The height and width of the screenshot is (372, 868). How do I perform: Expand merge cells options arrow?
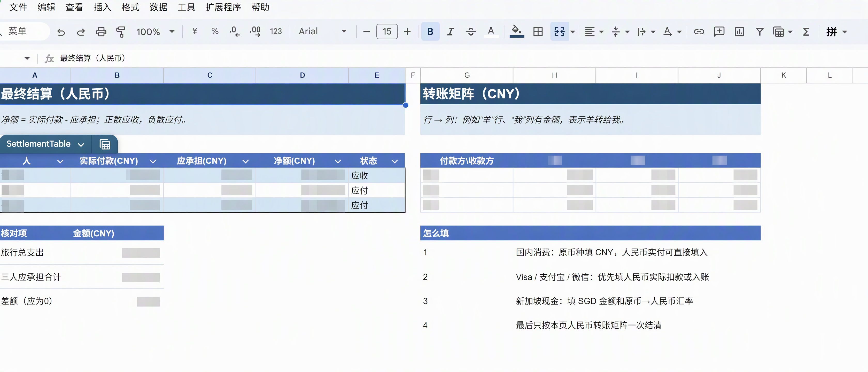(x=572, y=32)
